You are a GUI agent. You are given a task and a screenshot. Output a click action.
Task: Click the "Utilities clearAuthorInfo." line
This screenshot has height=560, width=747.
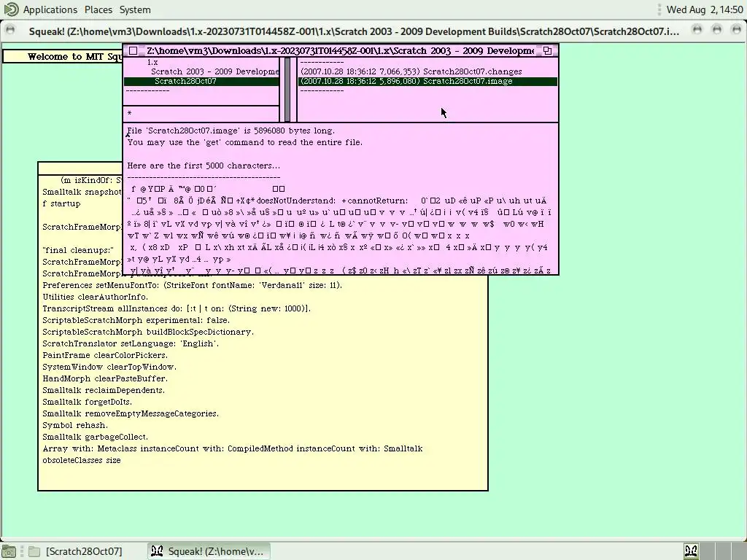tap(96, 297)
